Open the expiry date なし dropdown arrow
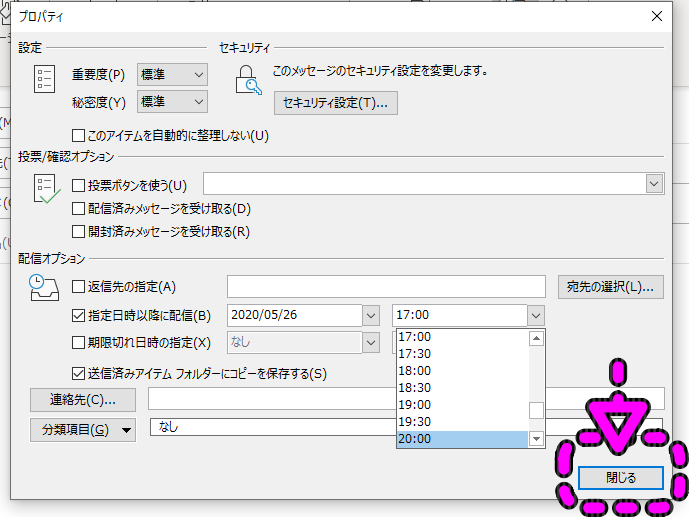The width and height of the screenshot is (689, 517). coord(371,343)
